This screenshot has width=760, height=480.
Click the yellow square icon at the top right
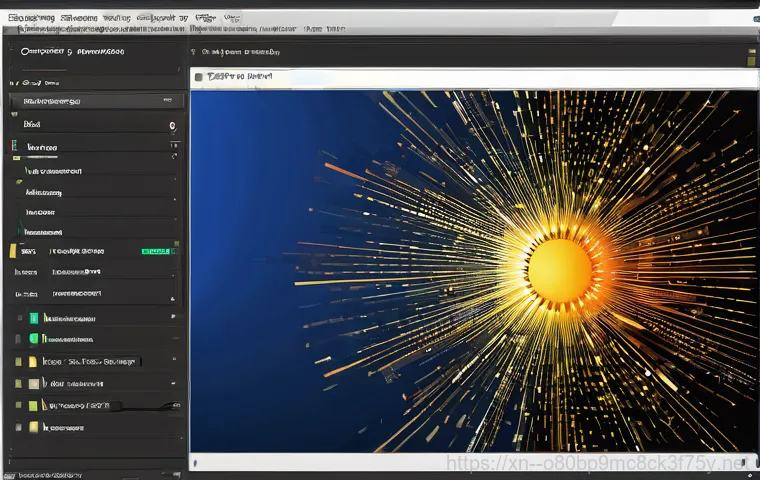(x=751, y=59)
